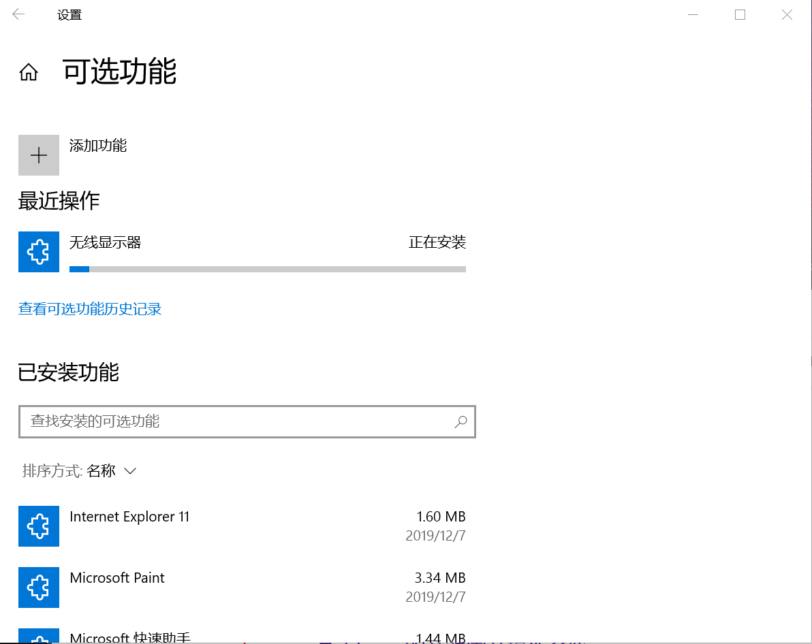Click the 3.34 MB size value
This screenshot has height=644, width=812.
coord(440,578)
